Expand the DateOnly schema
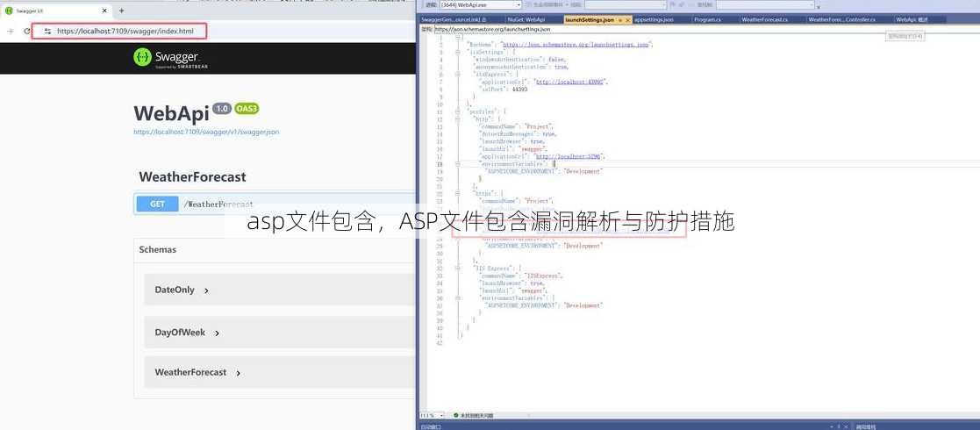Image resolution: width=980 pixels, height=430 pixels. pos(182,290)
